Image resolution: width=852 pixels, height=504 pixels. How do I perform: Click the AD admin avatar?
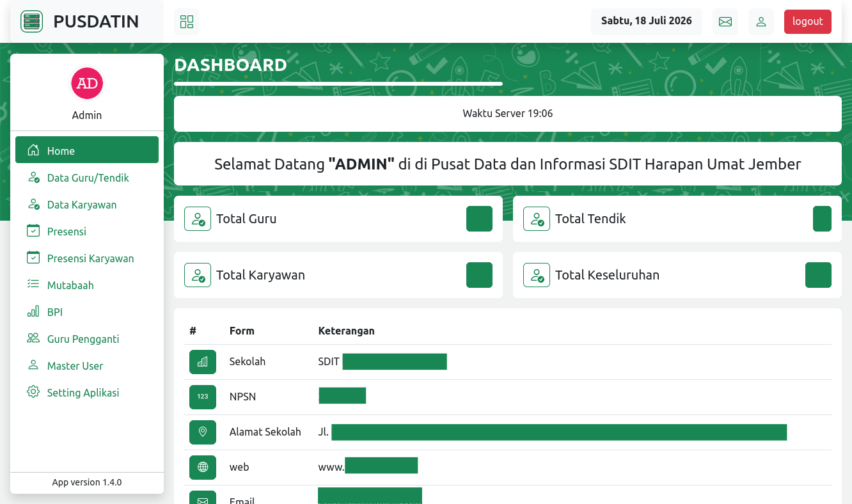pos(87,83)
